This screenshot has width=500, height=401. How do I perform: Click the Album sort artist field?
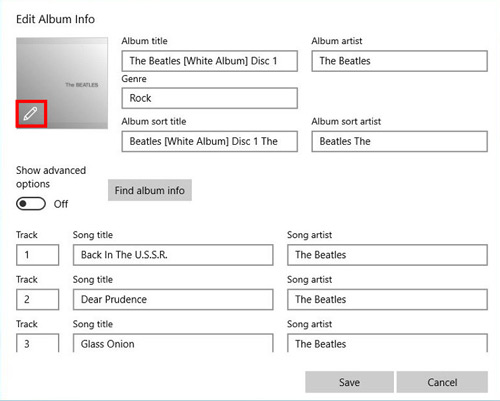(x=400, y=141)
